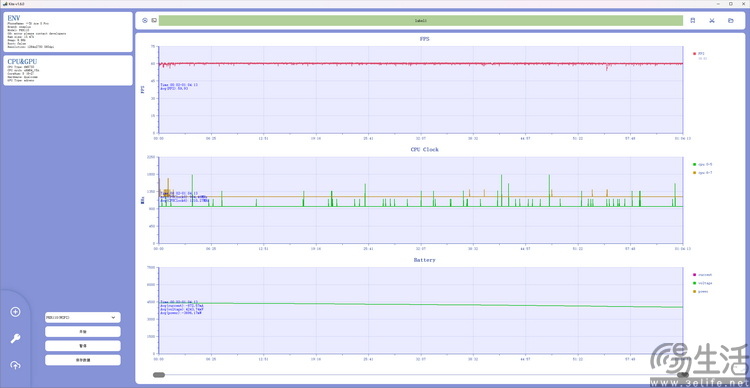Image resolution: width=750 pixels, height=388 pixels.
Task: Open the folder icon in top toolbar
Action: click(730, 21)
